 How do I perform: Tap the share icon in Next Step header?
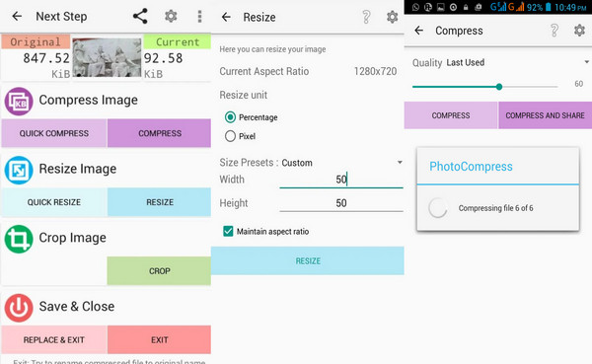[x=140, y=16]
